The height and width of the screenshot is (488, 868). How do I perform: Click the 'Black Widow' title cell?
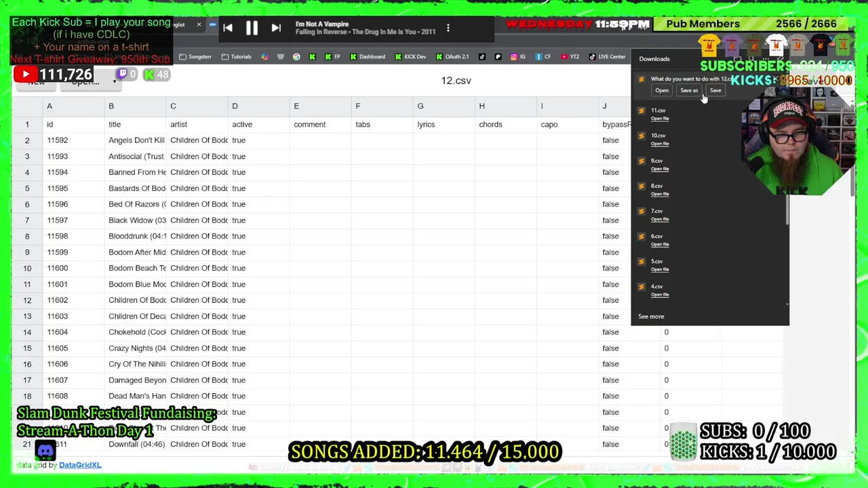tap(136, 220)
